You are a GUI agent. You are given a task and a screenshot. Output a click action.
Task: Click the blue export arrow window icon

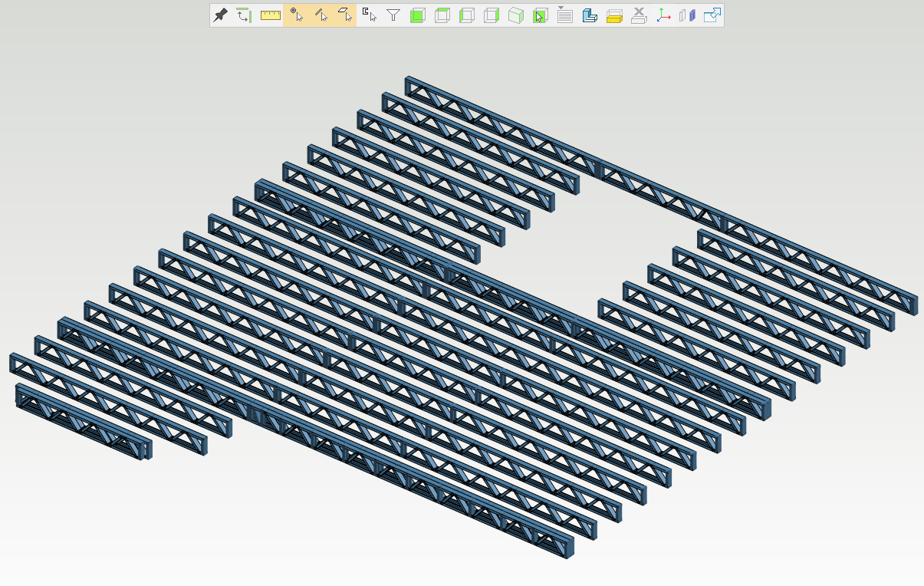pyautogui.click(x=712, y=15)
